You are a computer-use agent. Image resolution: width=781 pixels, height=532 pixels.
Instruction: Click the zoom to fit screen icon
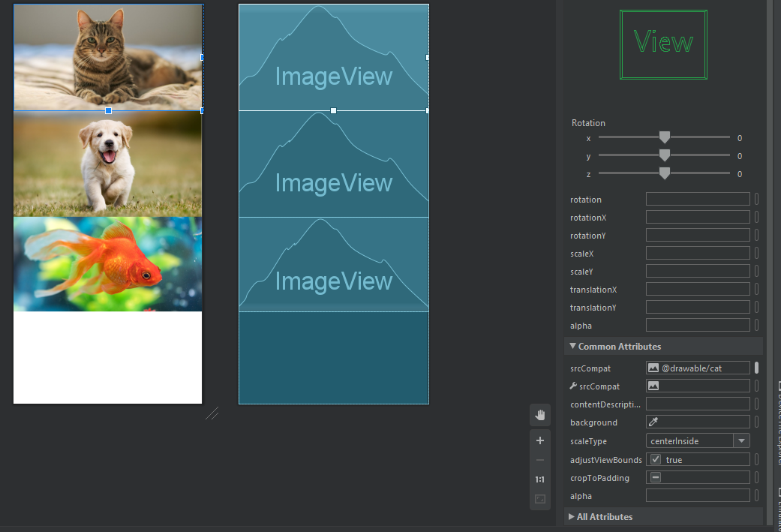tap(539, 499)
